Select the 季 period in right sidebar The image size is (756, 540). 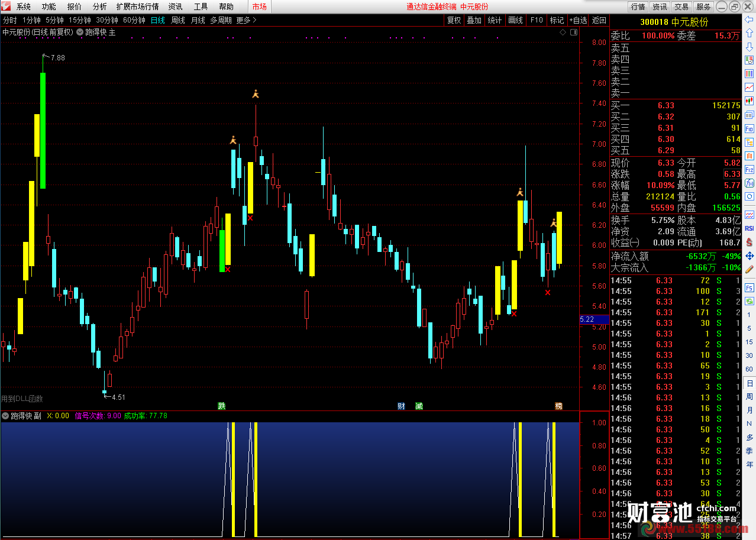749,451
